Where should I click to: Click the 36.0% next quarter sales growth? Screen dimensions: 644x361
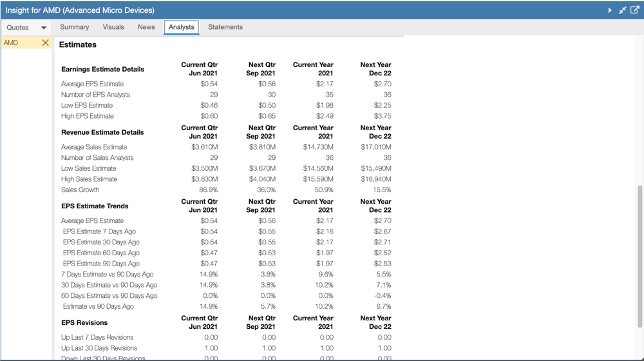pyautogui.click(x=266, y=190)
